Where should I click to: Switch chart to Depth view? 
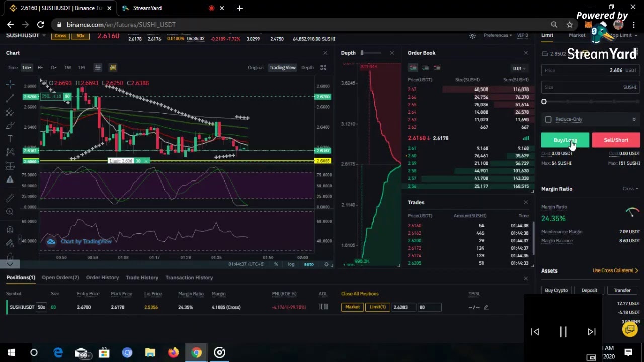(x=307, y=68)
